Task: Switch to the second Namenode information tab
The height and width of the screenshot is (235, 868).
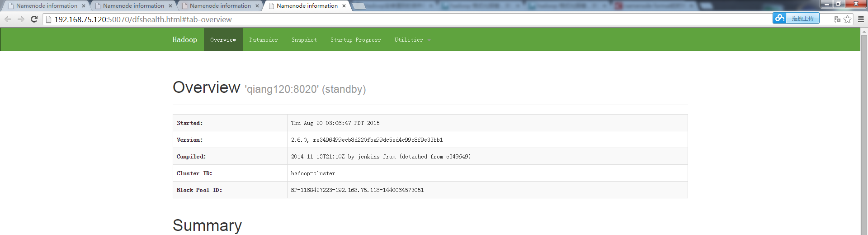Action: (x=133, y=6)
